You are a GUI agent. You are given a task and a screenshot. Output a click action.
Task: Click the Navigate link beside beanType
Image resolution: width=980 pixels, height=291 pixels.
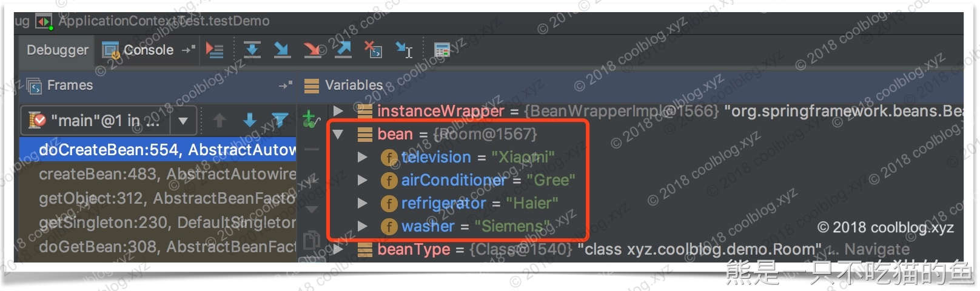pos(877,249)
